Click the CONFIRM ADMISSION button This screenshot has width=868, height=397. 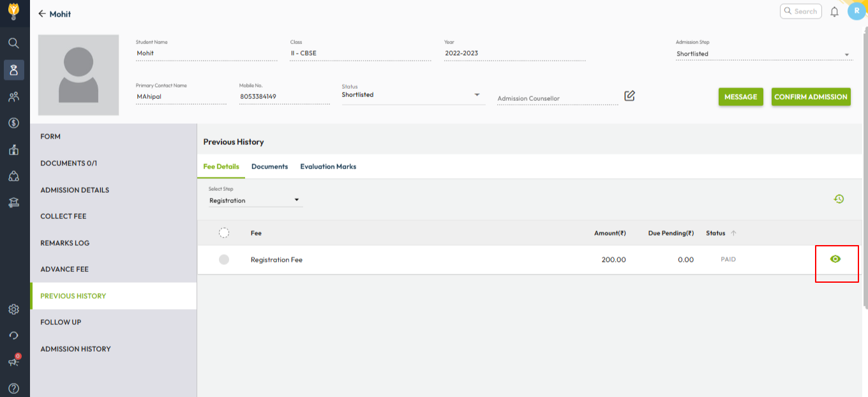point(811,97)
